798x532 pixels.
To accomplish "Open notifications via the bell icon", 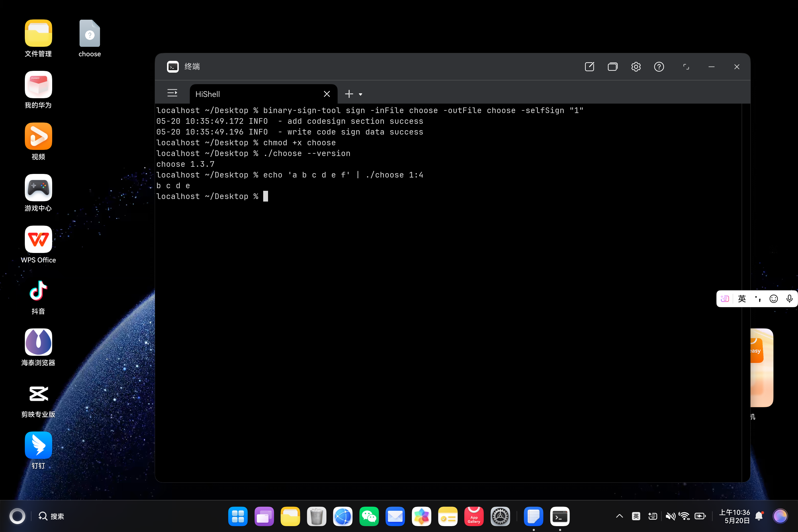I will (759, 516).
